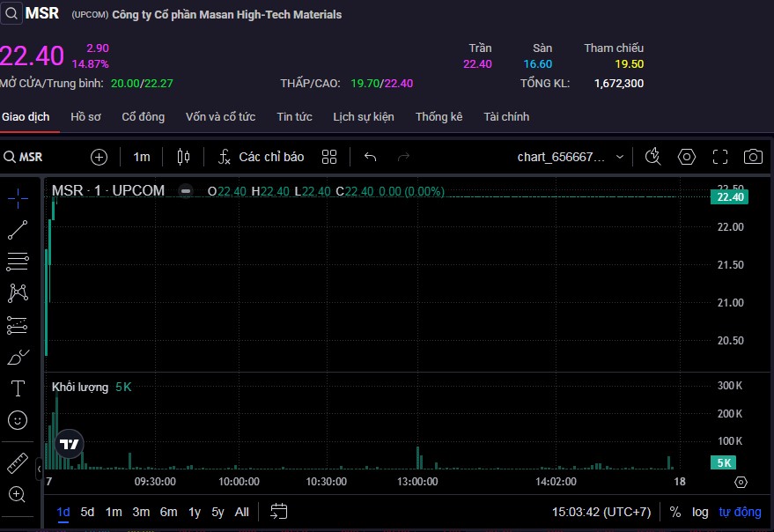Open the emoji icons tool

tap(18, 420)
